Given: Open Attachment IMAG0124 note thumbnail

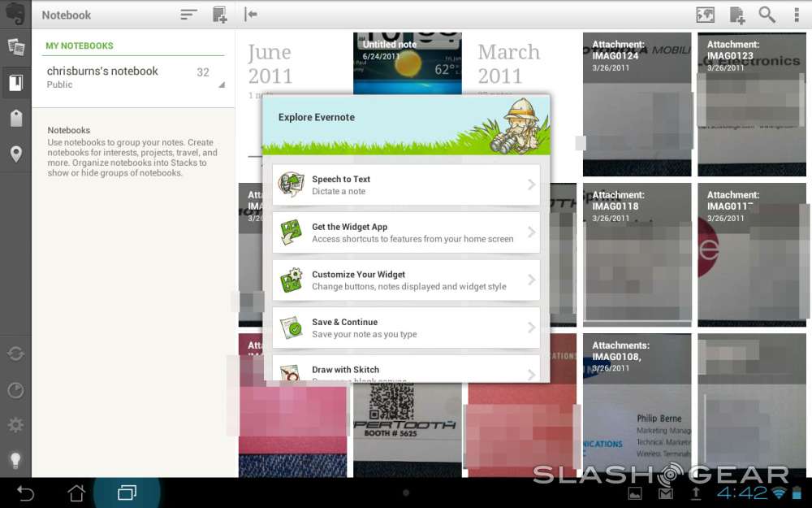Looking at the screenshot, I should pos(637,104).
